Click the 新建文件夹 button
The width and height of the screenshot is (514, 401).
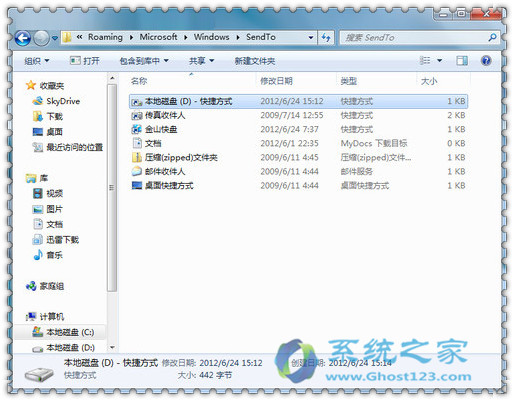coord(255,61)
